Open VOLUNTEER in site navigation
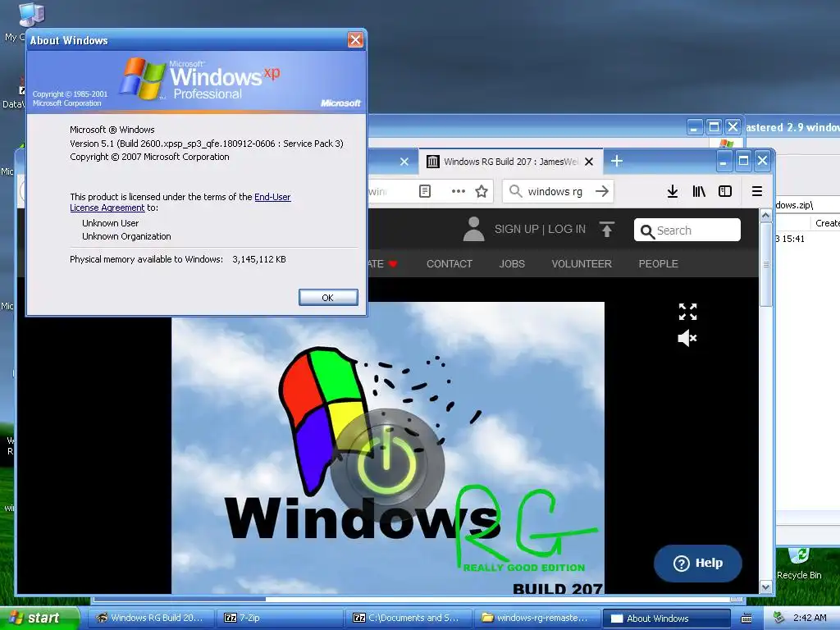840x630 pixels. (x=582, y=263)
